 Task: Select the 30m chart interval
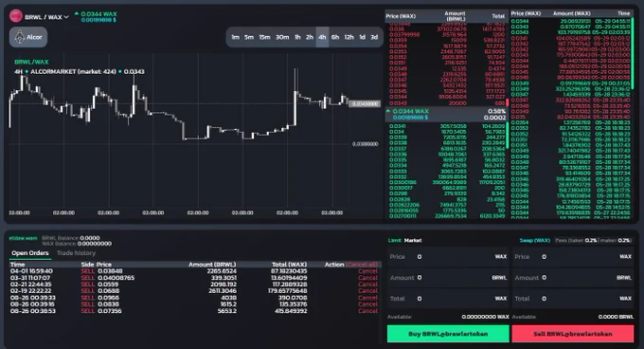tap(282, 37)
